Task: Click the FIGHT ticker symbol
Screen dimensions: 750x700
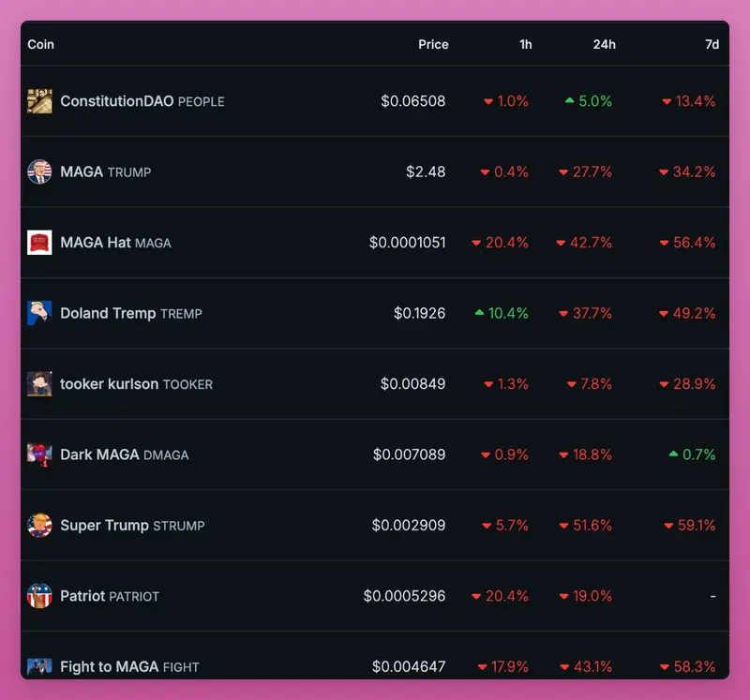Action: point(181,667)
